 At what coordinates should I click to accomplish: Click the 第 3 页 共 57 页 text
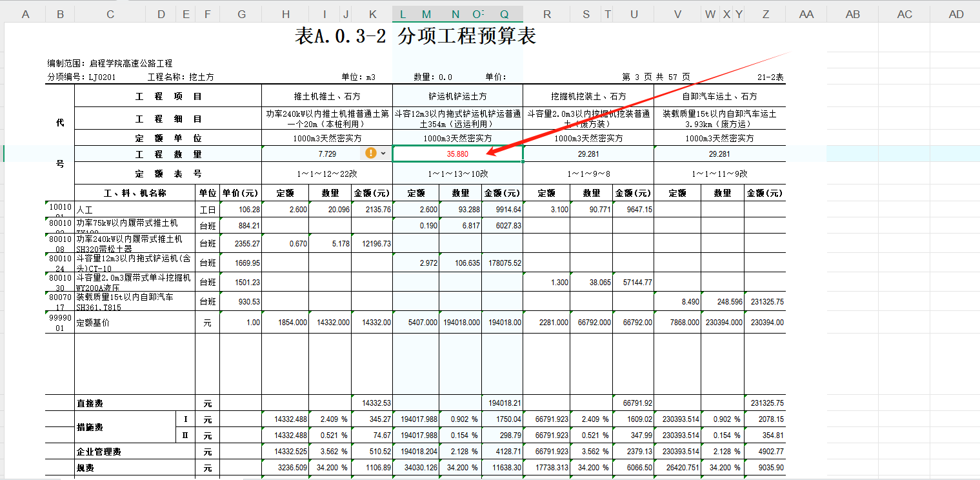[656, 77]
